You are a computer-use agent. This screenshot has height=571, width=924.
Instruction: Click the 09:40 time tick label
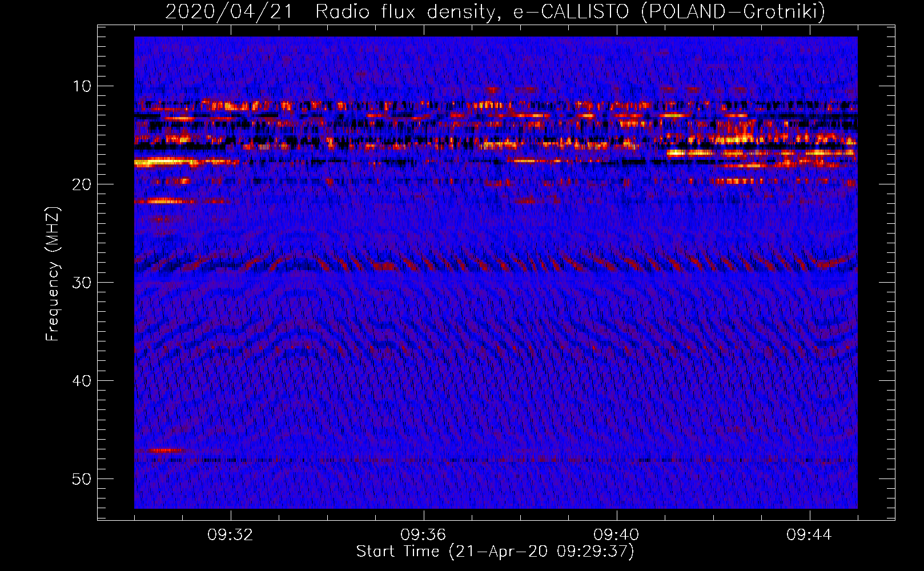pyautogui.click(x=616, y=535)
